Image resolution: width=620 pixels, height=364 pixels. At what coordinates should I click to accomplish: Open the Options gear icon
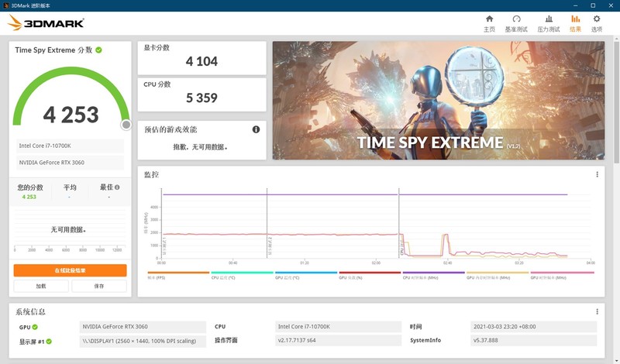coord(596,19)
